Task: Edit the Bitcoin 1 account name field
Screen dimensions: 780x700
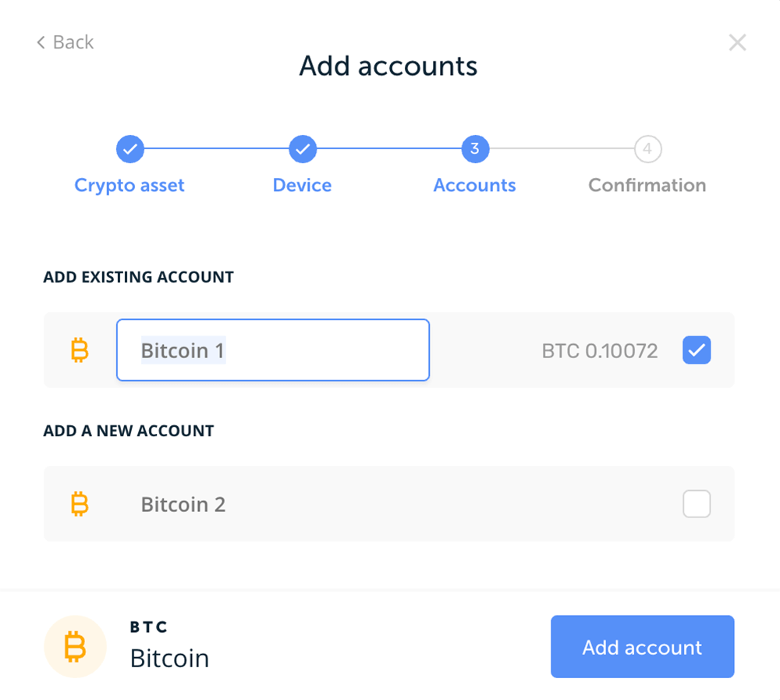Action: pos(272,350)
